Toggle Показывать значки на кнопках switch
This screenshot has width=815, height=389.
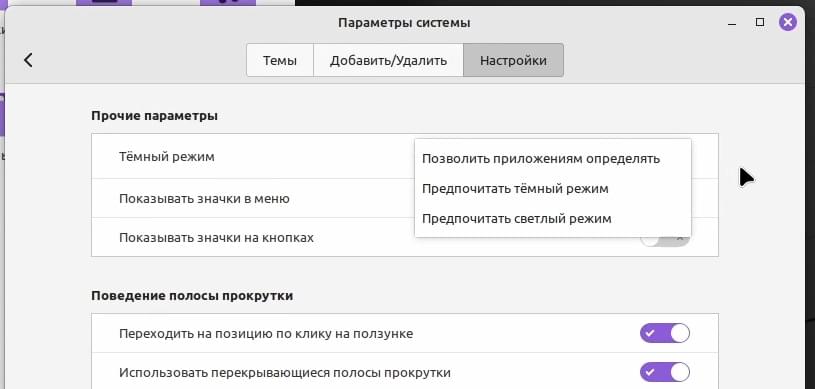665,239
